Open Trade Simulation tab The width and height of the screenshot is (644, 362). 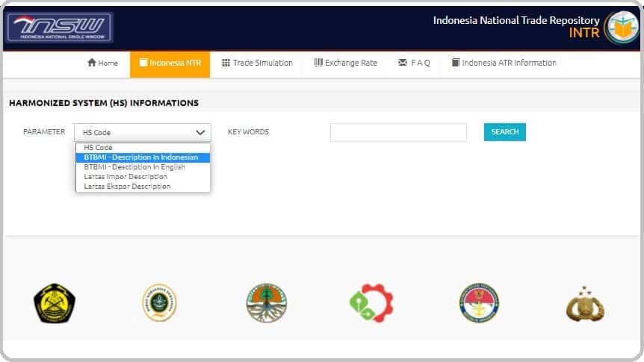257,63
